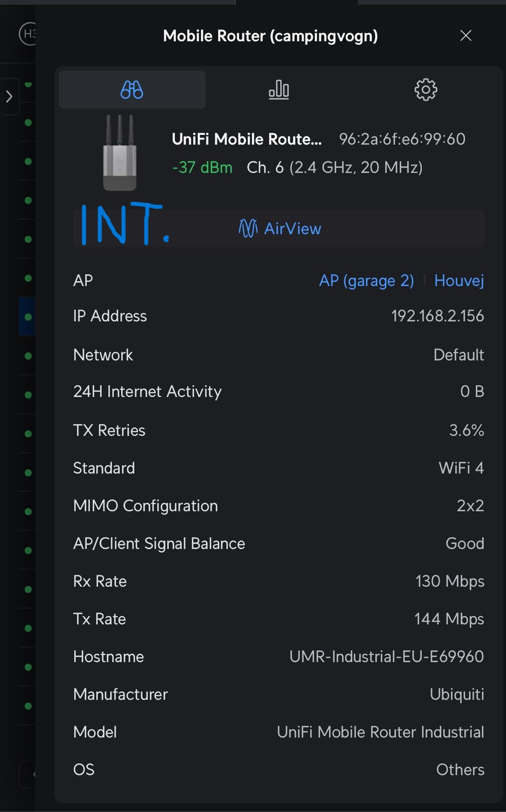Expand the left sidebar chevron arrow

pos(9,96)
